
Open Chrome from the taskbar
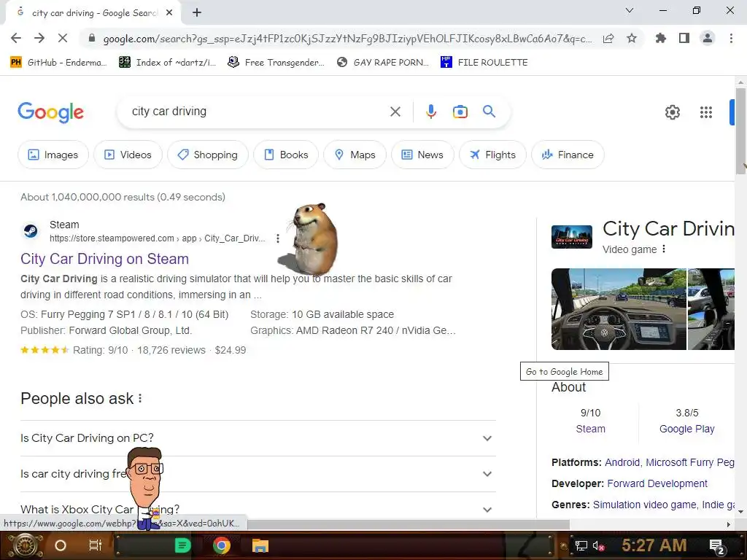(221, 545)
